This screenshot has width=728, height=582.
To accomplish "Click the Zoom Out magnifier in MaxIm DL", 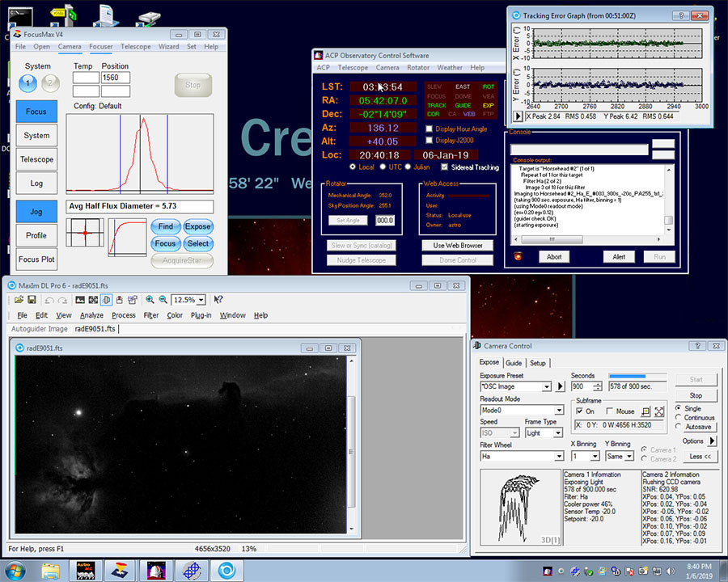I will pyautogui.click(x=163, y=300).
